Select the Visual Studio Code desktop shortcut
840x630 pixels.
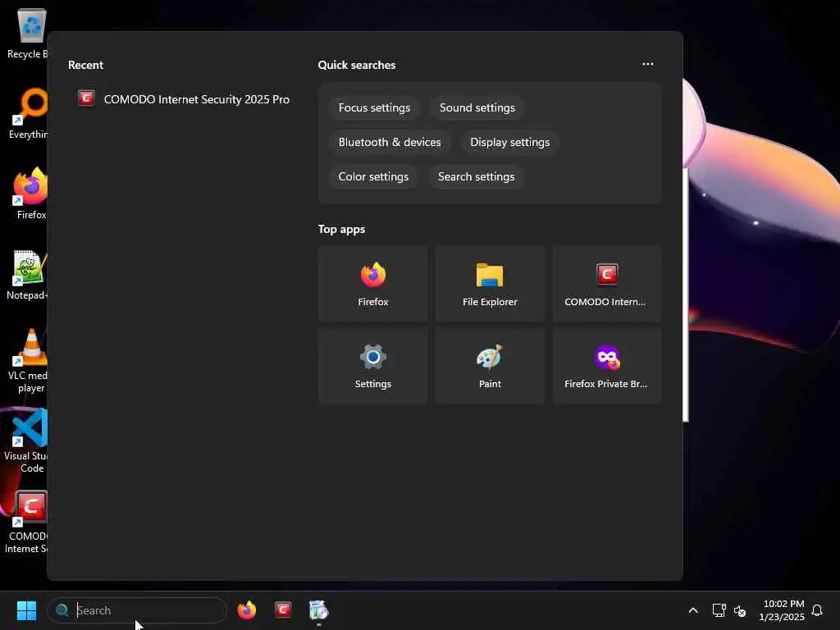point(25,441)
